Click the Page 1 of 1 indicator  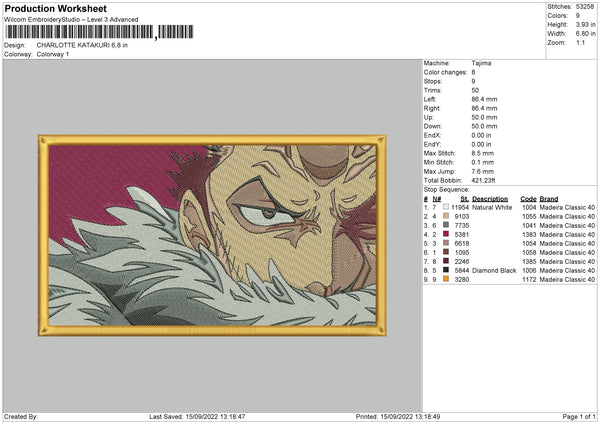point(579,416)
